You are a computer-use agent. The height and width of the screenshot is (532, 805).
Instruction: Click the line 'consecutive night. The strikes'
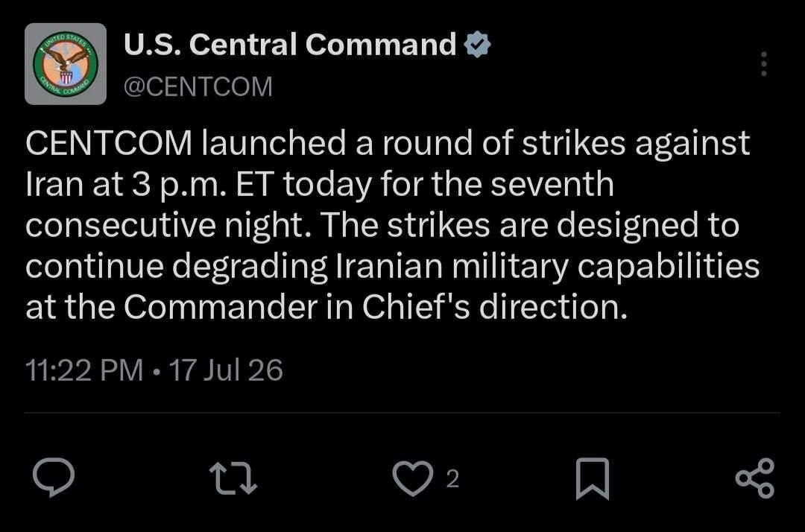pos(258,226)
